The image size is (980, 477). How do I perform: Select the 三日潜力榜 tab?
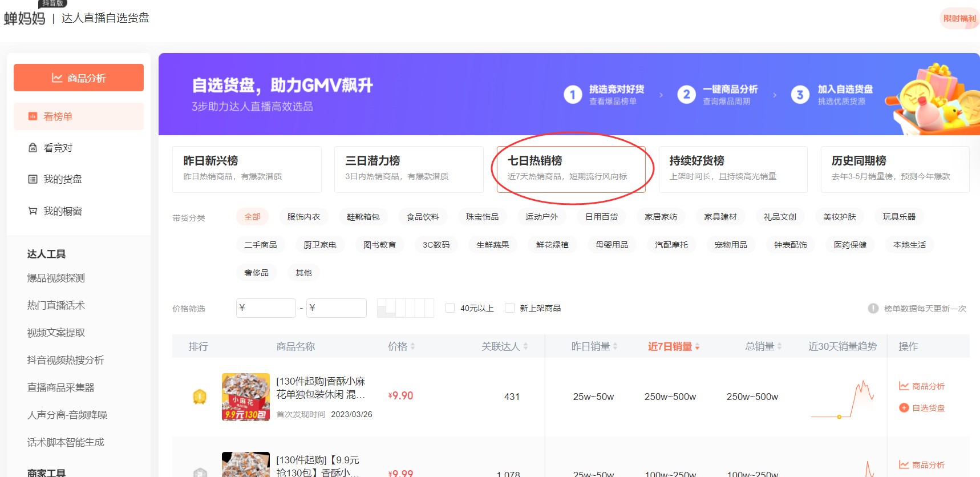coord(409,169)
